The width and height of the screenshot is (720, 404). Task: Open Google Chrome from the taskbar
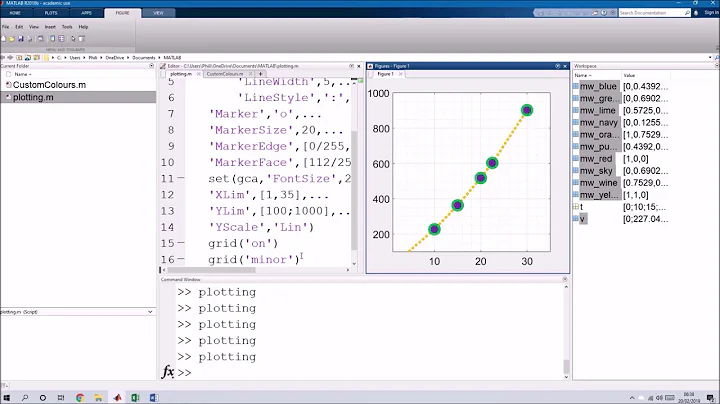(80, 398)
